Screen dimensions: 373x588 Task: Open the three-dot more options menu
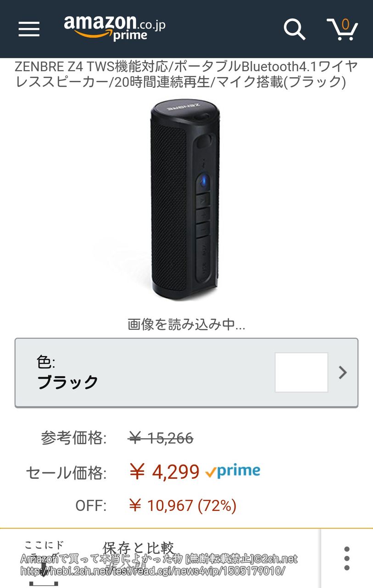coord(347,559)
